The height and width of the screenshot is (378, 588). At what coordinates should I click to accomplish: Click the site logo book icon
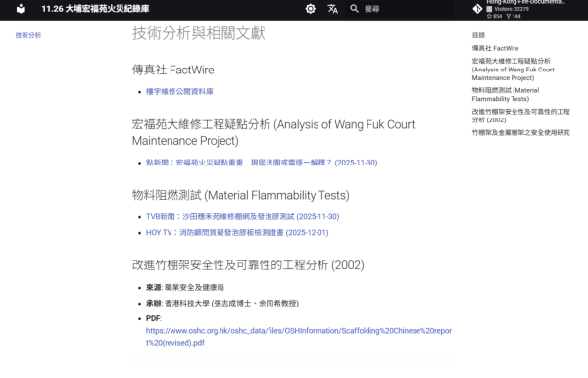[21, 9]
